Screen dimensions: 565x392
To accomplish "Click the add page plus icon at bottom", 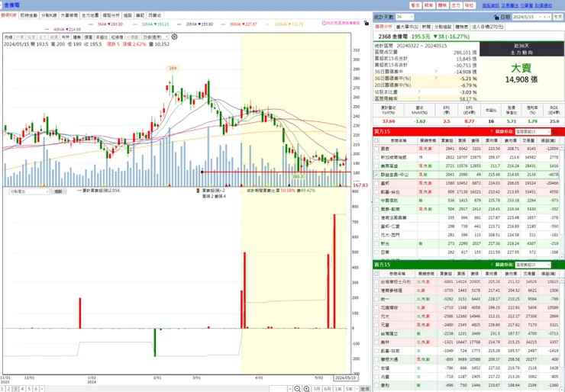I will 42,389.
